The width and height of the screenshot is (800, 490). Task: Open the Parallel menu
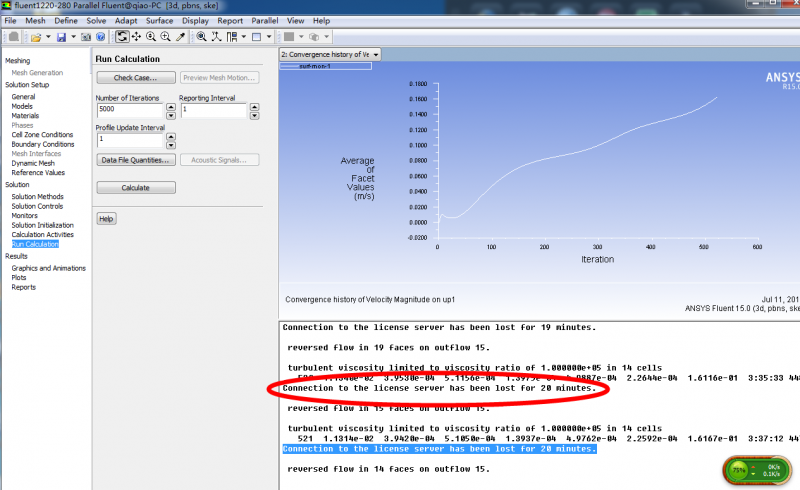pos(264,21)
